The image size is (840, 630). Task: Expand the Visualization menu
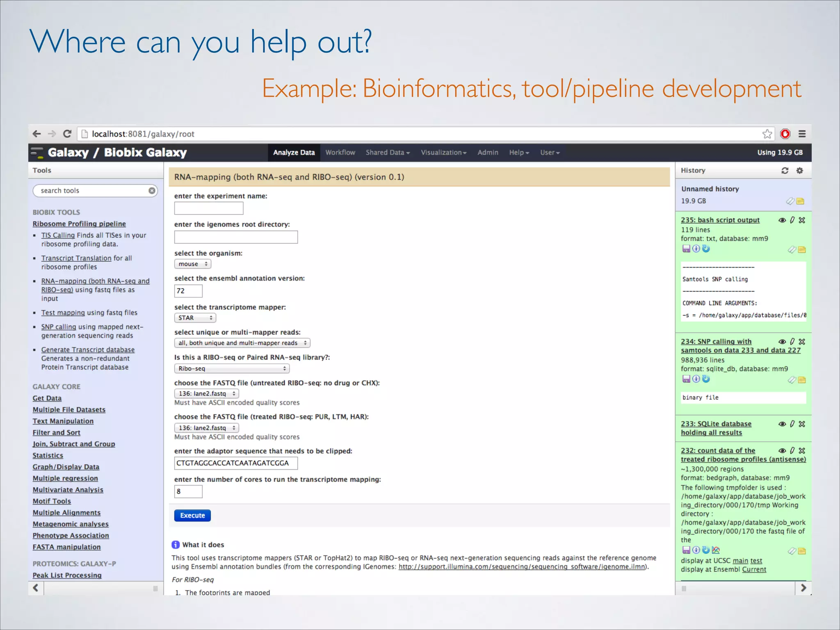click(443, 153)
